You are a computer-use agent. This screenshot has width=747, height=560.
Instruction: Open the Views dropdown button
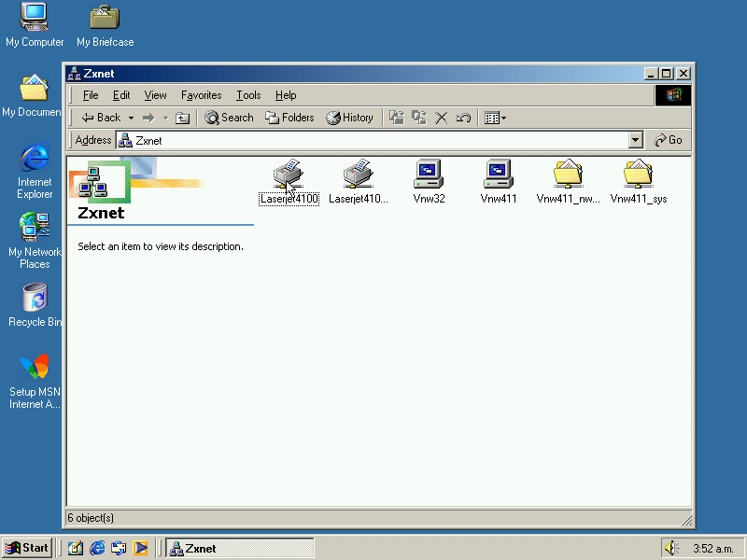point(495,118)
